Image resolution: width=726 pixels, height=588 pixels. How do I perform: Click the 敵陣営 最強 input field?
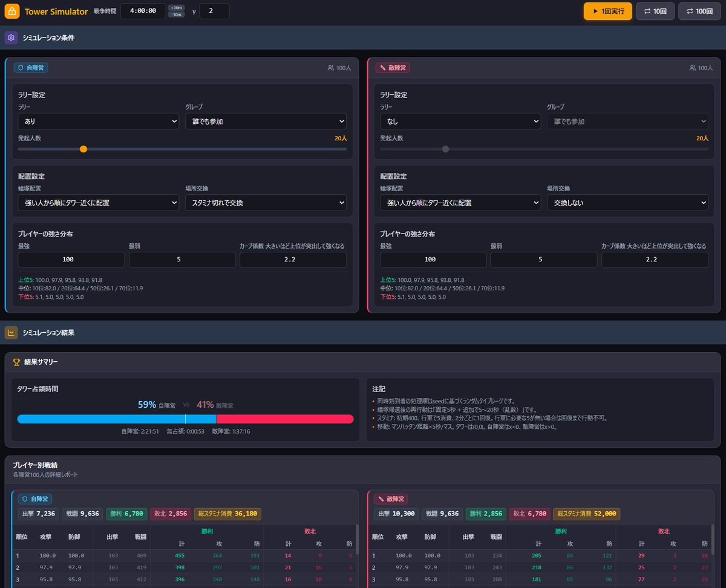coord(433,260)
